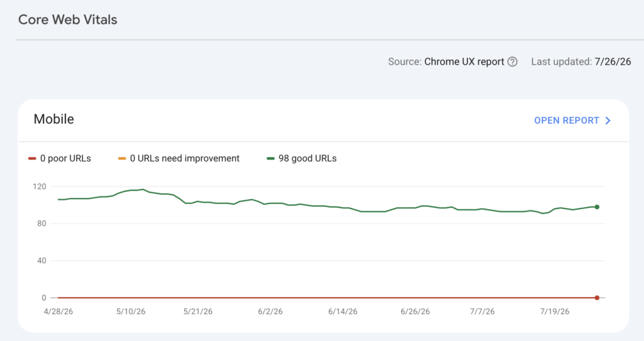Toggle the URLs need improvement legend item

click(179, 158)
